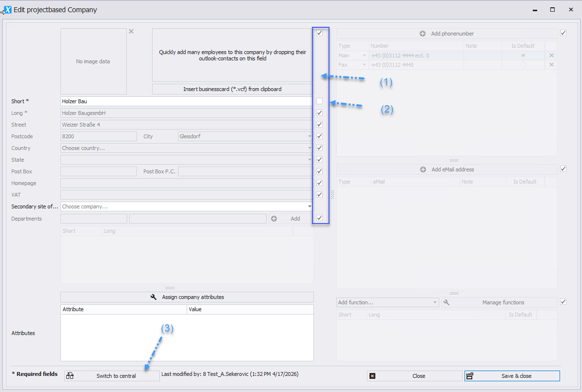Click the Add eMail address plus icon
Viewport: 582px width, 392px height.
pos(423,169)
